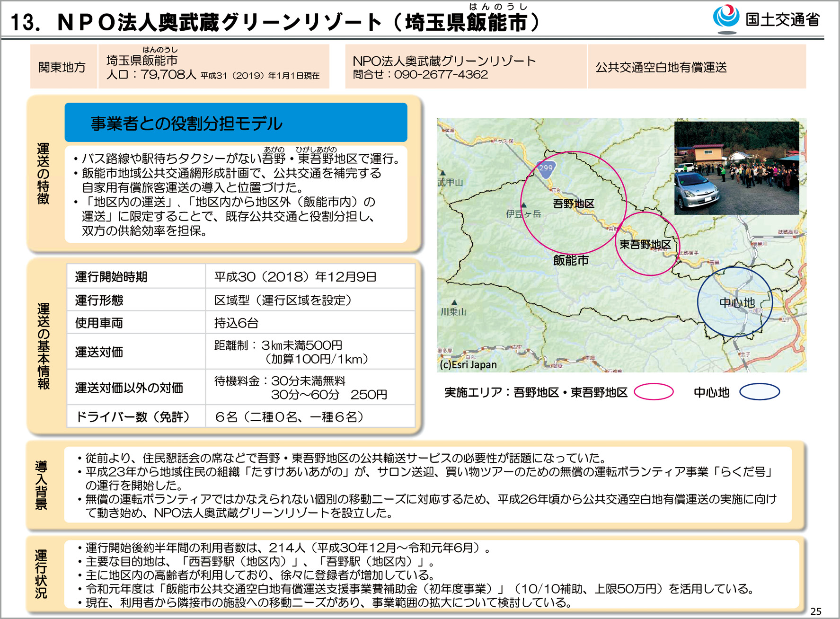Viewport: 840px width, 619px height.
Task: Click the 中心地 legend label below the map
Action: [x=711, y=392]
